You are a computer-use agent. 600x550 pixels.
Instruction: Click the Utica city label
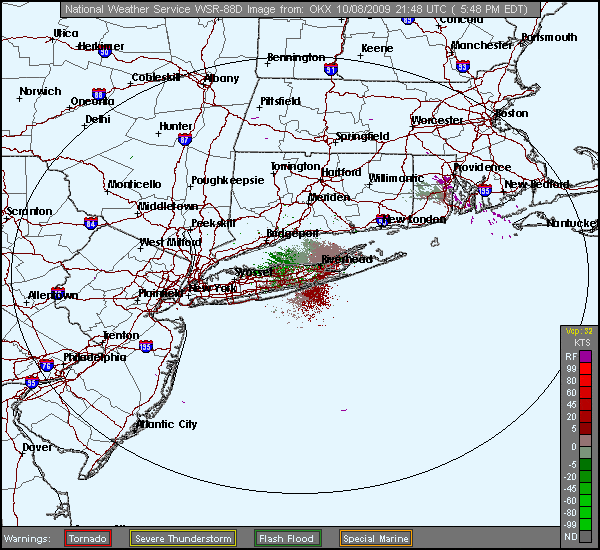click(66, 34)
